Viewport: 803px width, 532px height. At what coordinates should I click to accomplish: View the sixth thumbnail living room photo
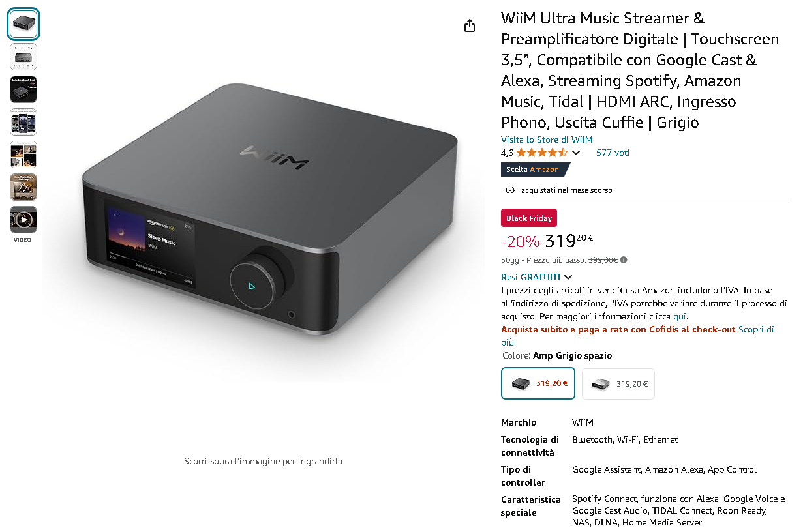[x=23, y=187]
